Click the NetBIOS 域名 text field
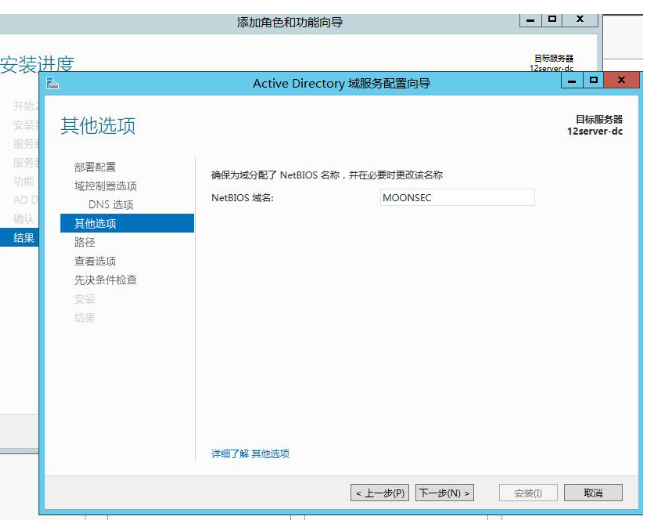 456,198
